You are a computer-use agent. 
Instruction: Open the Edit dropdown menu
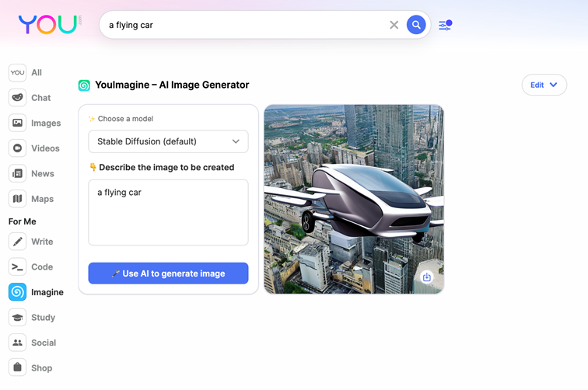coord(544,85)
